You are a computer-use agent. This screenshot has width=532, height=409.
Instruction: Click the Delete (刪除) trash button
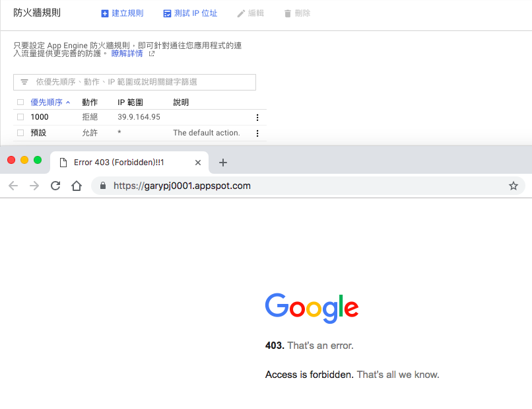click(x=297, y=13)
